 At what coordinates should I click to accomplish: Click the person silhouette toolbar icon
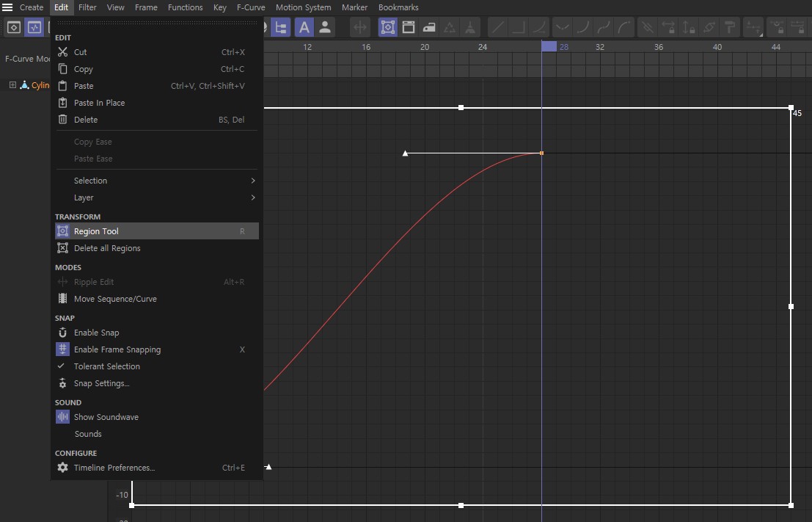[325, 27]
